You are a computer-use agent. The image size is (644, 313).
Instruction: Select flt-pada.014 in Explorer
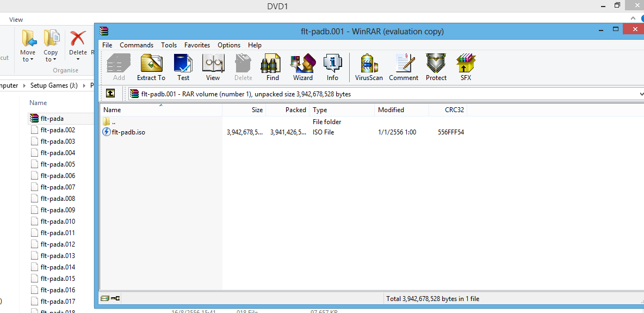pyautogui.click(x=53, y=267)
